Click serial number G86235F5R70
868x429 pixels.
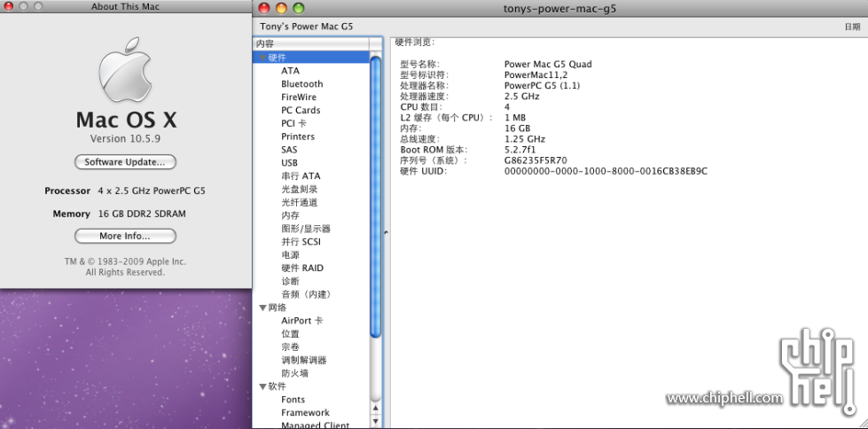pos(536,160)
